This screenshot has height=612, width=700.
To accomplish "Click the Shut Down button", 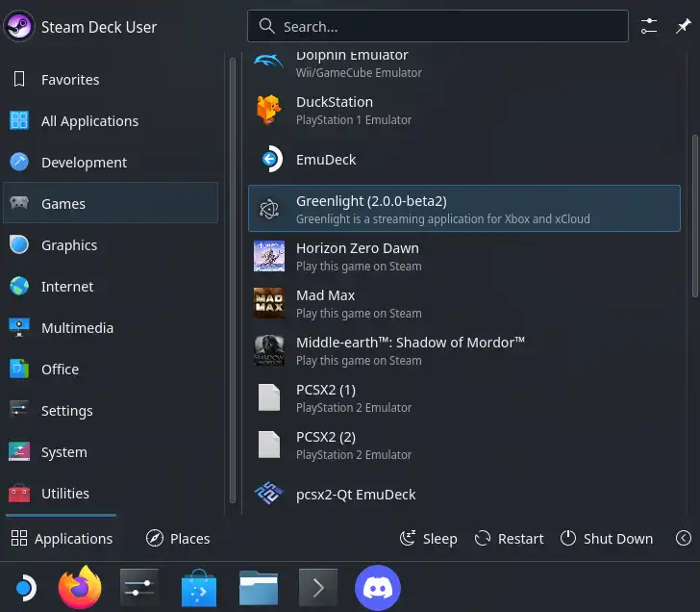I will [607, 539].
